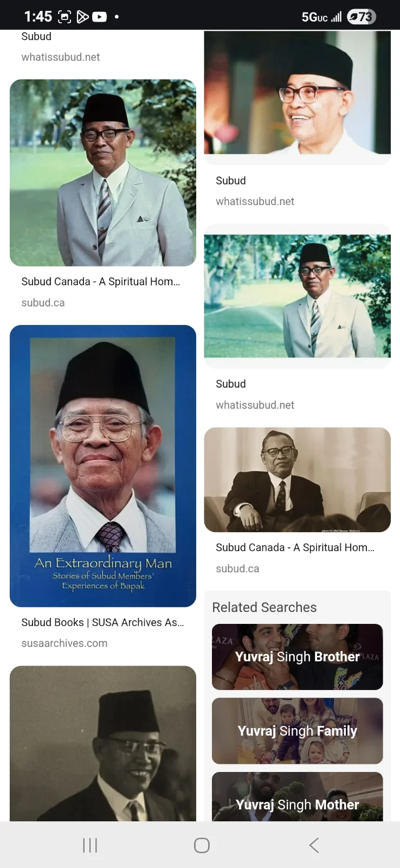400x868 pixels.
Task: Open 'Subud Books | SUSA Archives' result title
Action: 103,622
